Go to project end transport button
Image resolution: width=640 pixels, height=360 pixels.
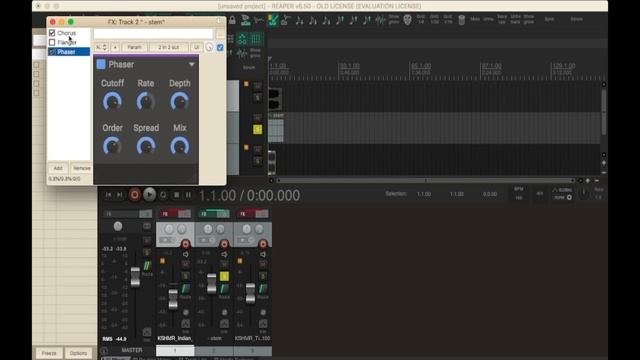pyautogui.click(x=120, y=195)
